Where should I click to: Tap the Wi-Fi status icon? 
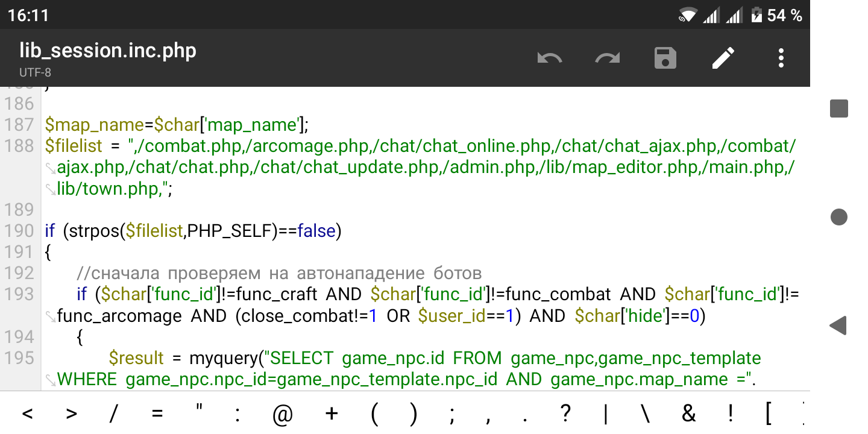pos(687,15)
